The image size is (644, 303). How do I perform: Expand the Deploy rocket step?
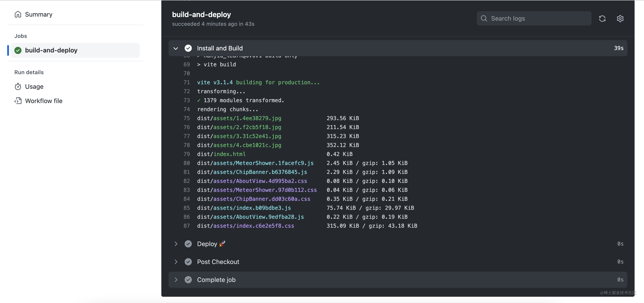176,243
